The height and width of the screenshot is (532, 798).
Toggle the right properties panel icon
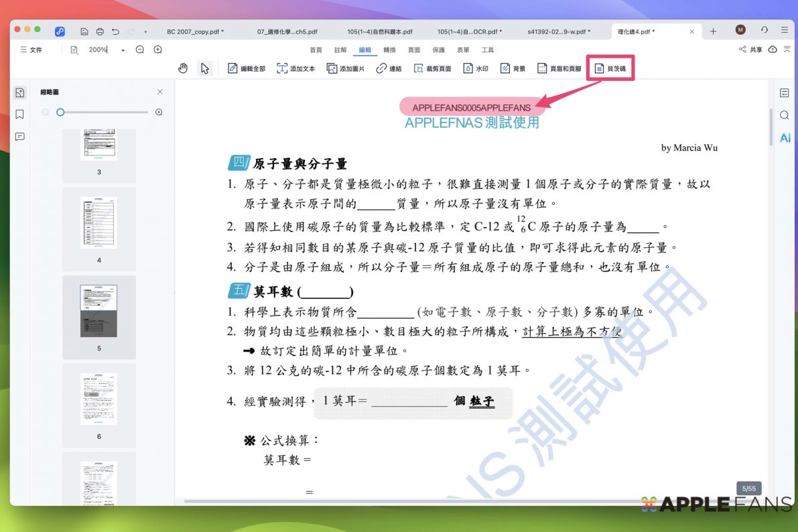(784, 92)
